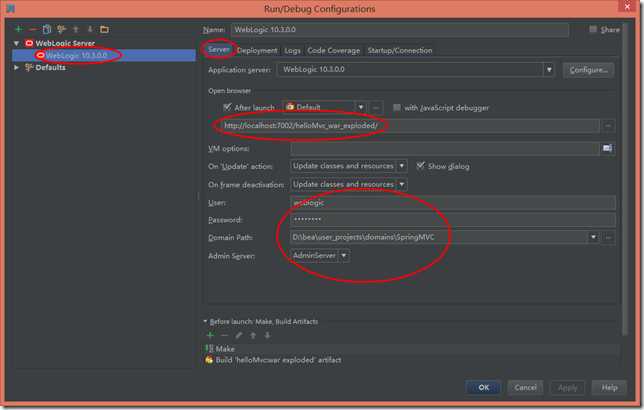Click the User input field
The height and width of the screenshot is (410, 644).
point(453,203)
